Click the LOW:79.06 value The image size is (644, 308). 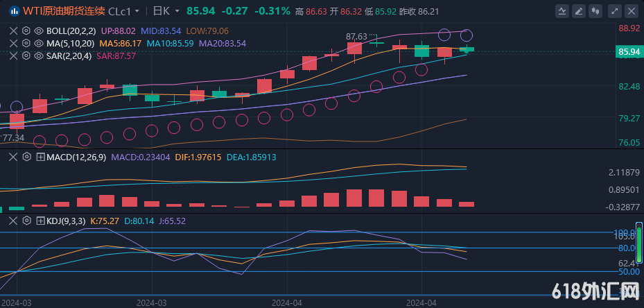207,31
